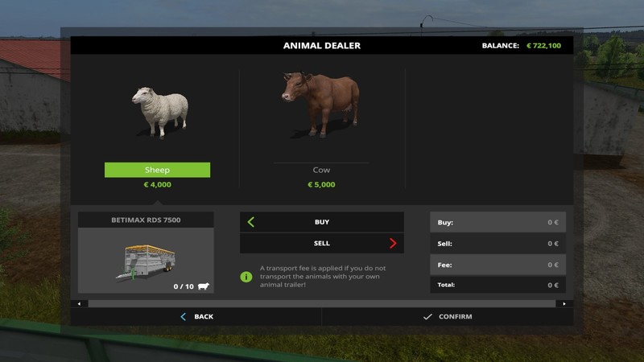Click the sheep capacity icon next to 0 / 10
This screenshot has width=644, height=362.
click(204, 286)
